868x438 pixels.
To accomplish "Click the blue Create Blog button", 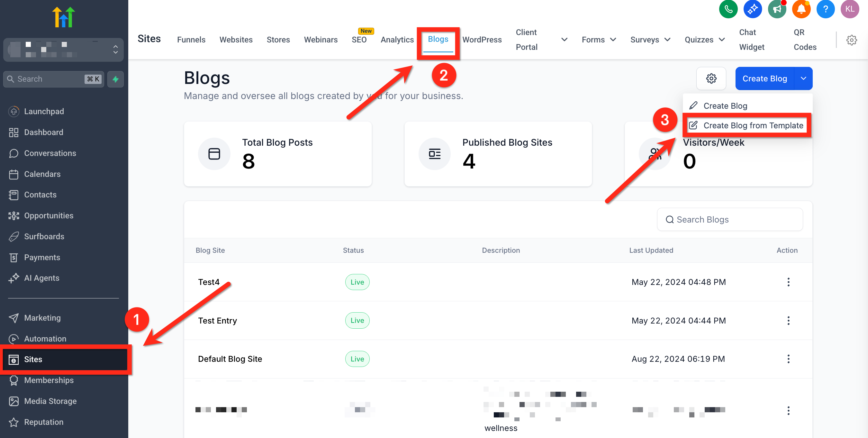I will [764, 78].
